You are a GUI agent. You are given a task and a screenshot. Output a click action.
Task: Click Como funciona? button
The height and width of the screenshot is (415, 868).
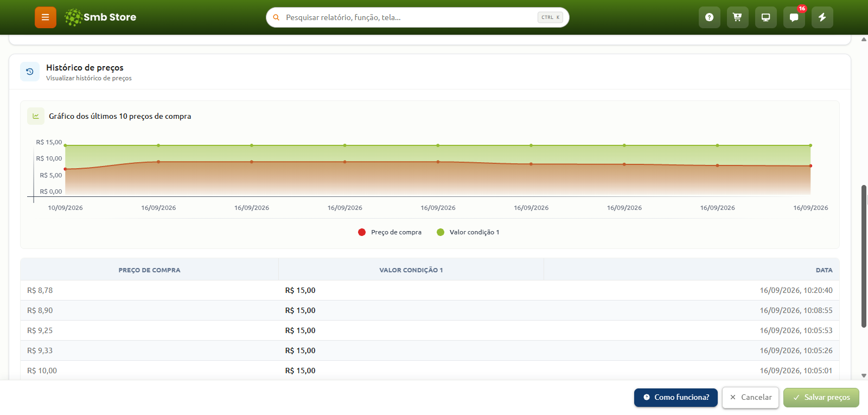(676, 397)
